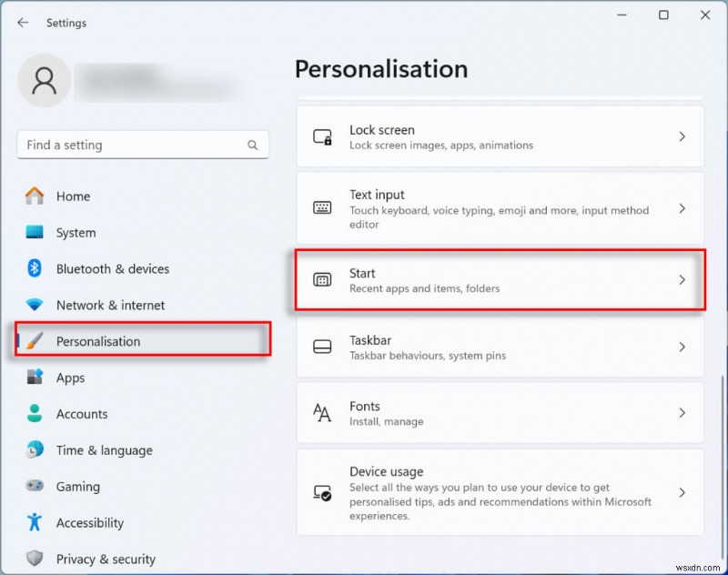Click the user profile avatar icon

44,81
